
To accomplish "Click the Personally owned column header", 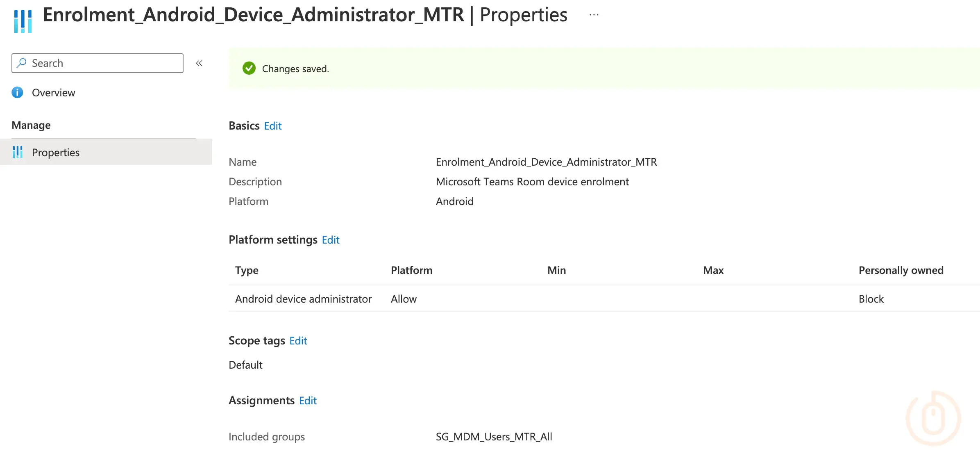I will 901,270.
